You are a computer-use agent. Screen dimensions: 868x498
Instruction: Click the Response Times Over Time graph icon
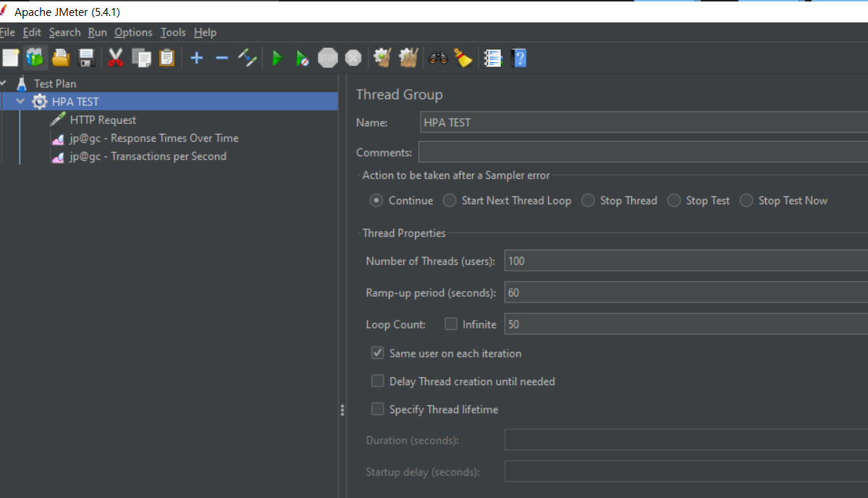(x=58, y=139)
